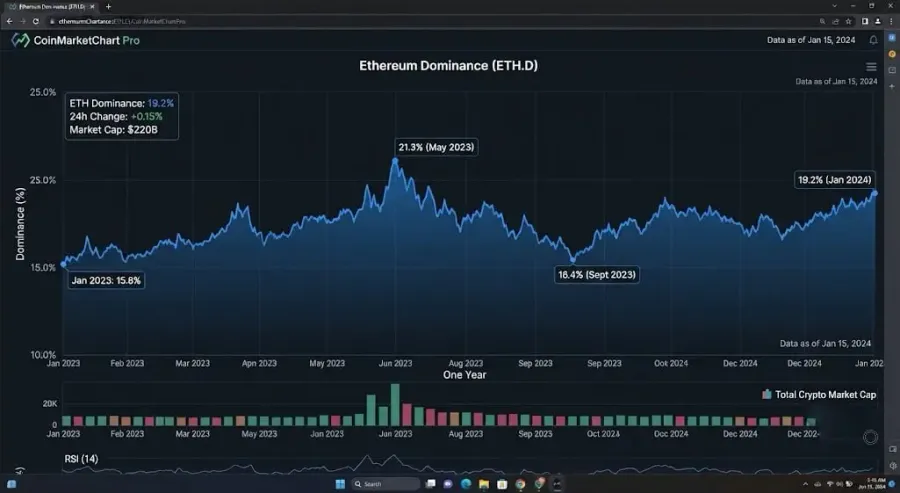
Task: Click the 21.3% (May 2023) peak marker
Action: click(x=395, y=161)
